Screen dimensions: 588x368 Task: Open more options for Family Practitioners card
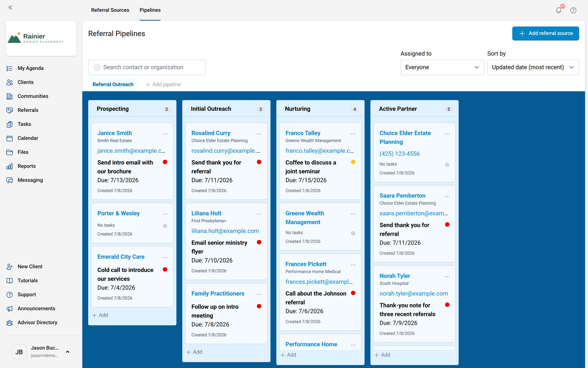[x=259, y=294]
